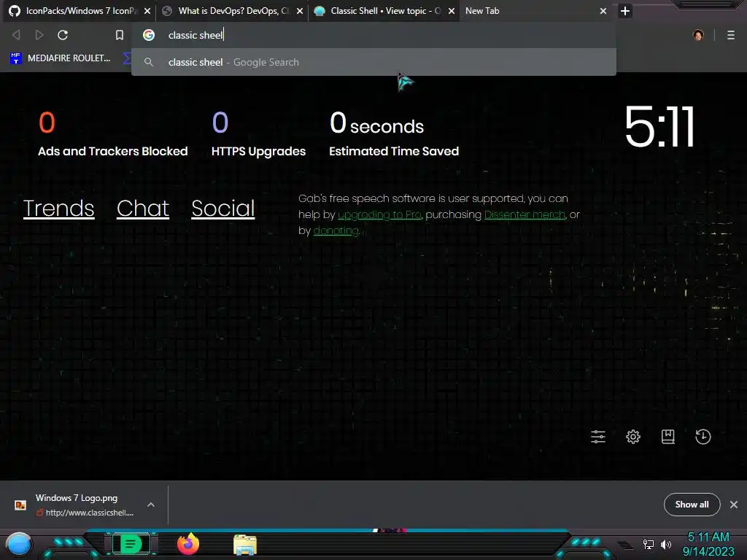Open the Trends link

pyautogui.click(x=58, y=208)
